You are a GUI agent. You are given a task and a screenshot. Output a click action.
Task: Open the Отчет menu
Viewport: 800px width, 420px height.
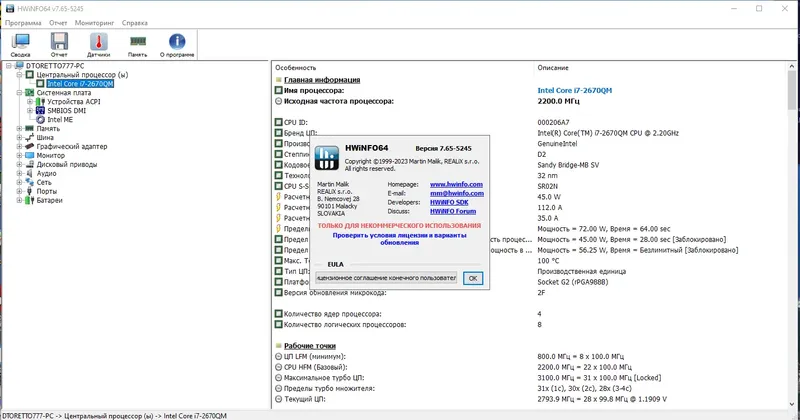point(58,23)
